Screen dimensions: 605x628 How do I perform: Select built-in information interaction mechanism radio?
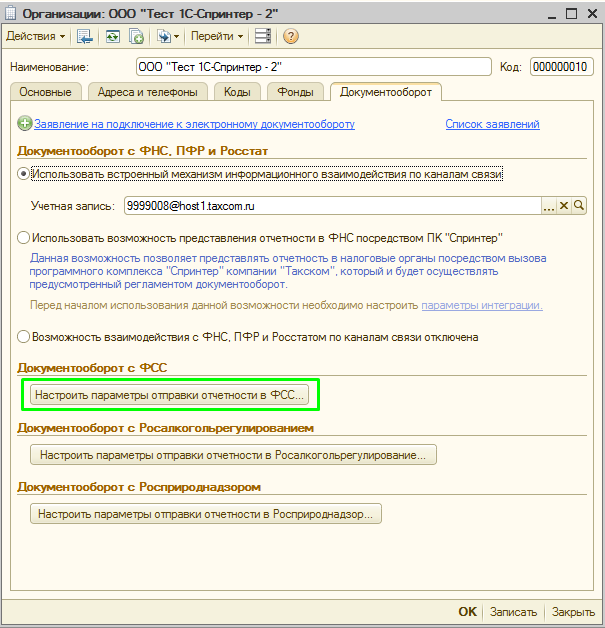[x=24, y=174]
